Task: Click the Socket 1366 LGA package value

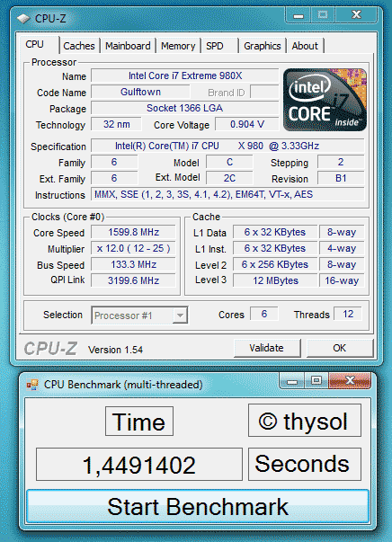Action: click(185, 108)
